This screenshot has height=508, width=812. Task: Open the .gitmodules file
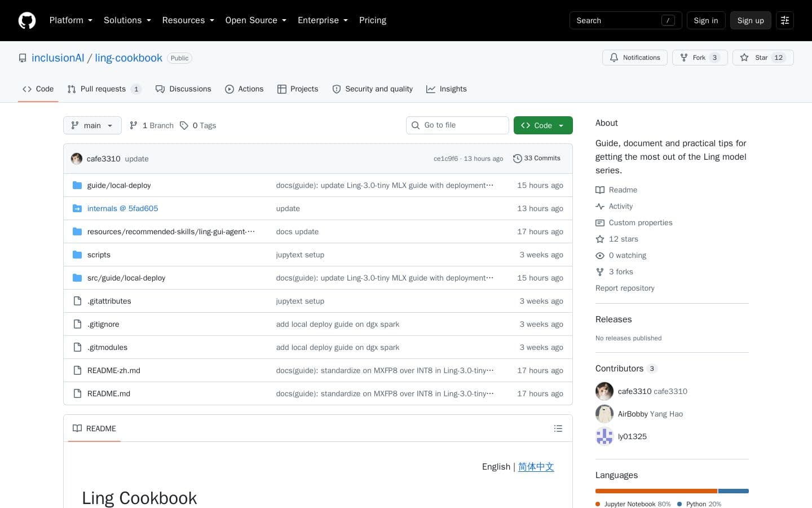pos(107,347)
